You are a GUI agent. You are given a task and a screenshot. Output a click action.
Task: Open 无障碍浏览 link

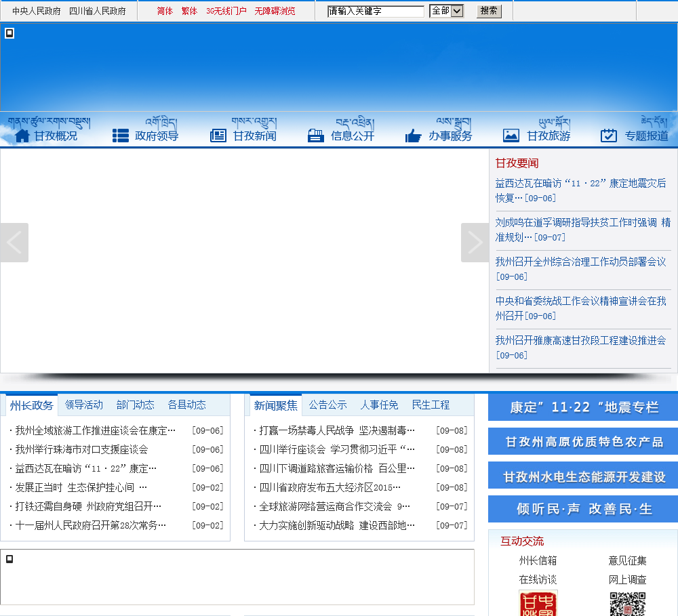[275, 12]
